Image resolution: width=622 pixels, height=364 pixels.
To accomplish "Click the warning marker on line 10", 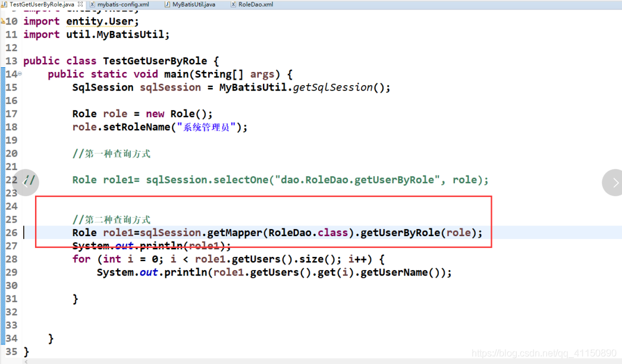I will (2, 21).
